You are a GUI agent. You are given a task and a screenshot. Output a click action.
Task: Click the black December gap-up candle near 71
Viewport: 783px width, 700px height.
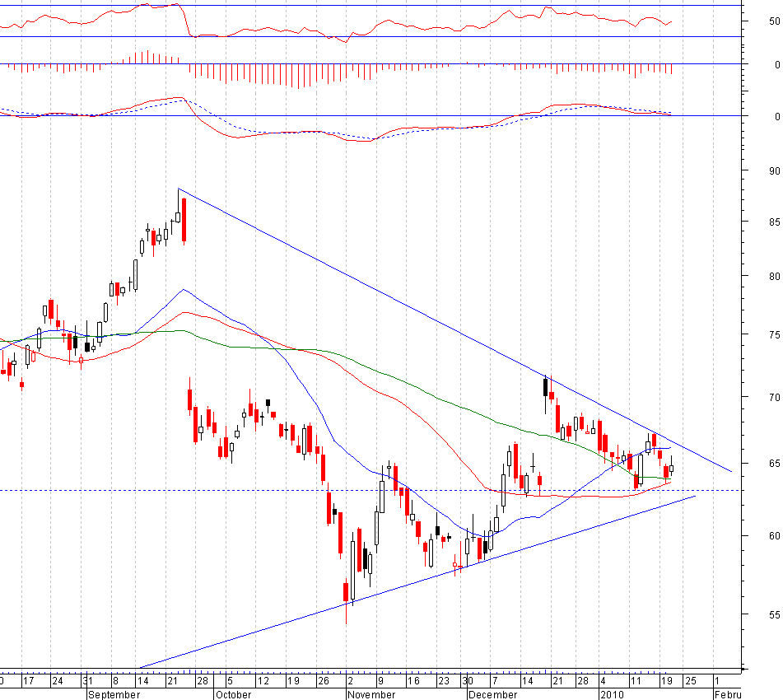pos(545,387)
